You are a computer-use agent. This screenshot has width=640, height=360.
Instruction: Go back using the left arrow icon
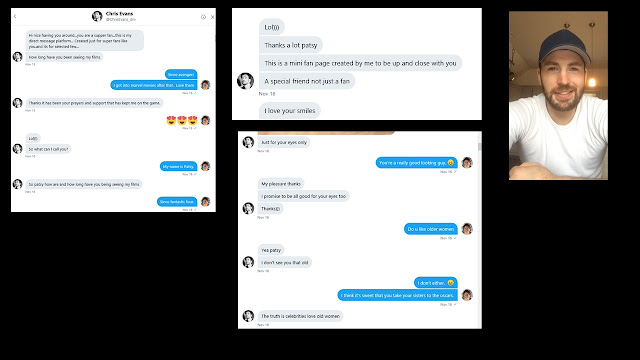[x=15, y=16]
